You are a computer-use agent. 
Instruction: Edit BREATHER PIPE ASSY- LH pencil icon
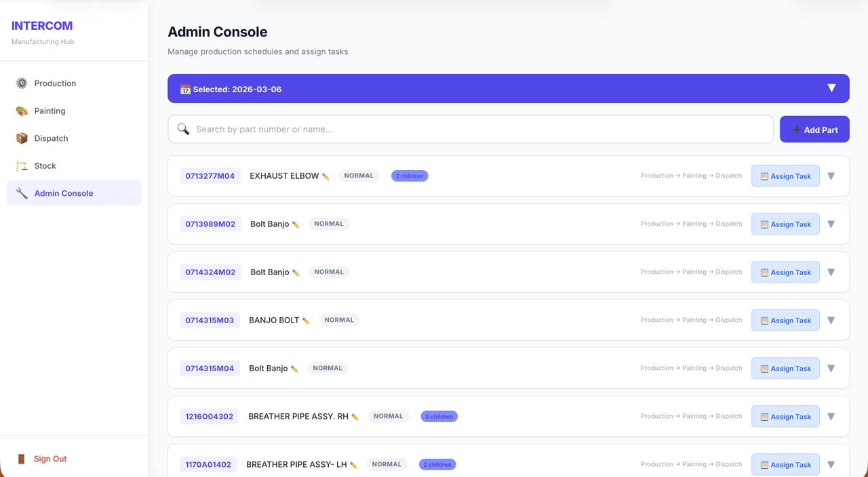[x=353, y=465]
